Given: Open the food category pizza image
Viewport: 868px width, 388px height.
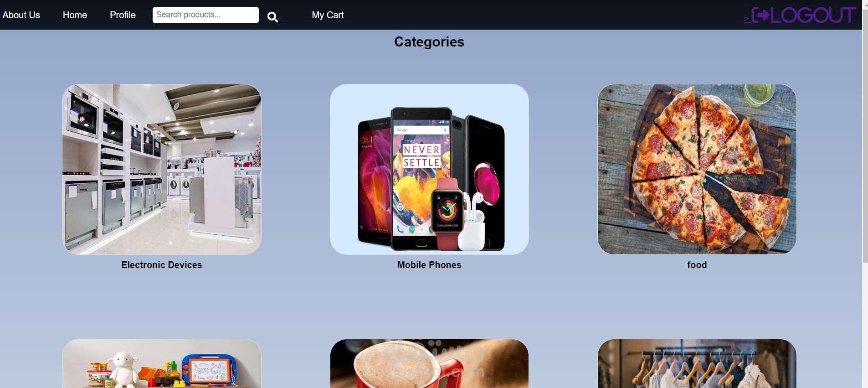Looking at the screenshot, I should [697, 169].
